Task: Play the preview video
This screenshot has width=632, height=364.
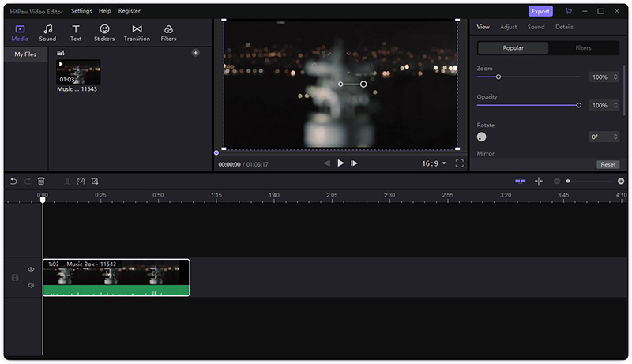Action: [x=340, y=163]
